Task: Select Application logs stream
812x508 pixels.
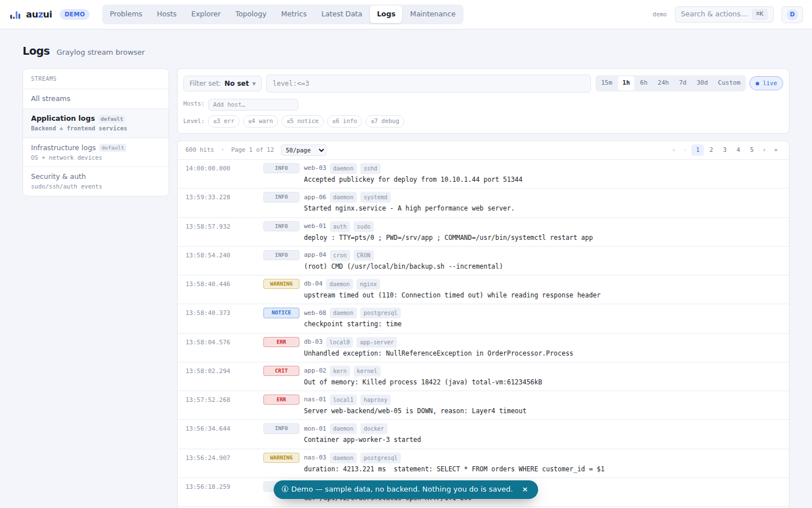Action: [96, 123]
